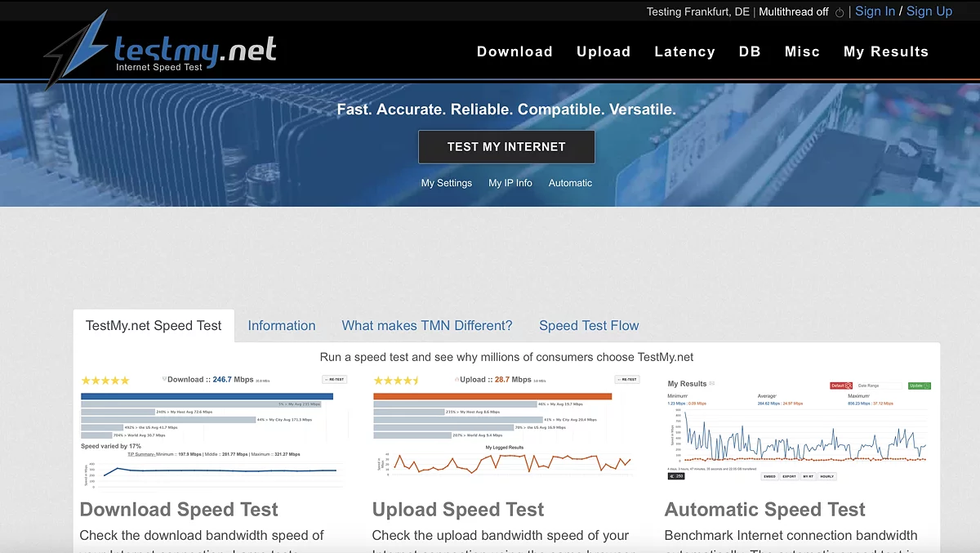Select the TestMy.net Speed Test tab

click(x=154, y=325)
